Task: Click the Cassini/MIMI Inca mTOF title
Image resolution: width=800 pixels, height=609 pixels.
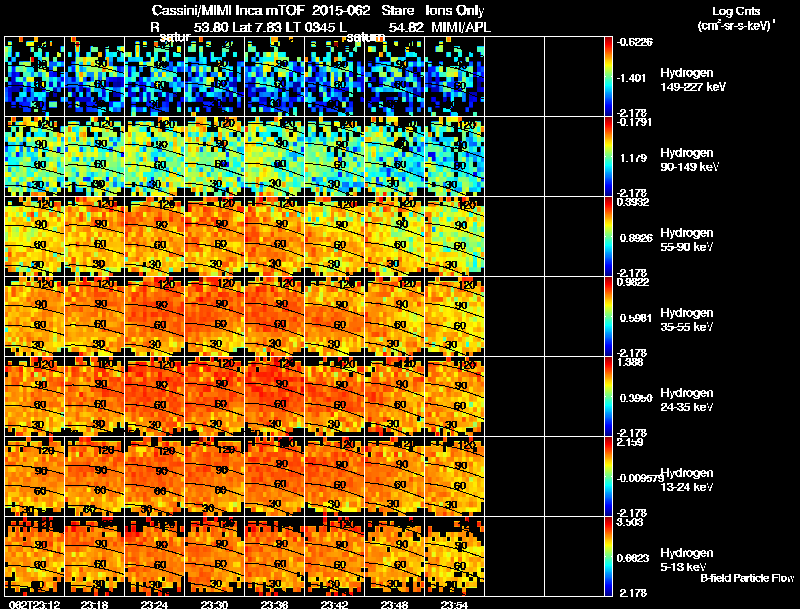Action: pos(228,11)
